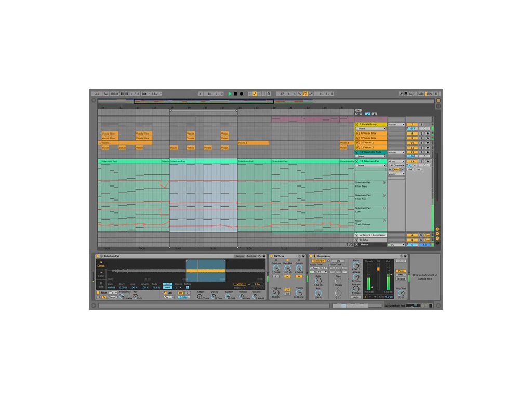Toggle the Link button
Image resolution: width=532 pixels, height=399 pixels.
(x=97, y=94)
